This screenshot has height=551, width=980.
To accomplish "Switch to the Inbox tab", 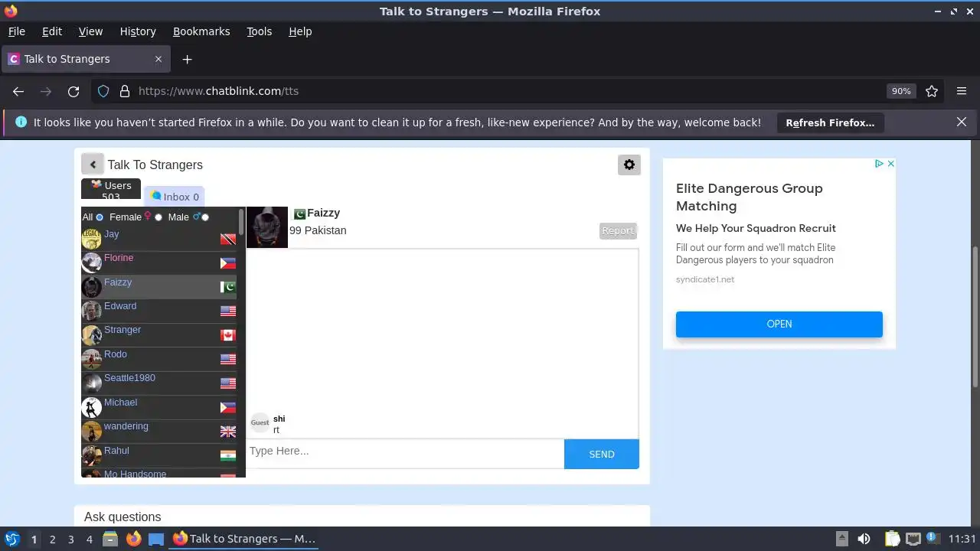I will pyautogui.click(x=175, y=197).
